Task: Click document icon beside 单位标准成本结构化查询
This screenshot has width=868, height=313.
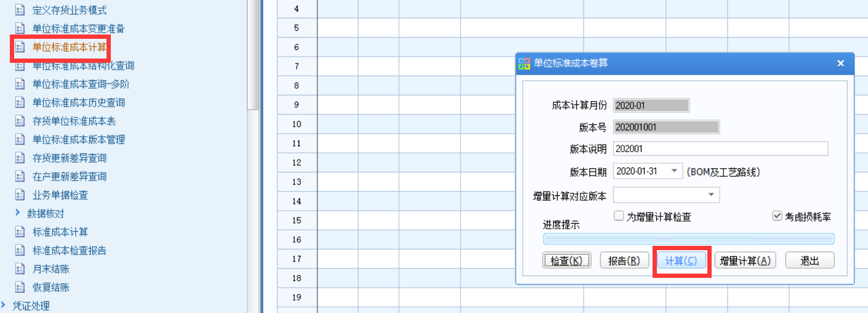Action: pos(20,66)
